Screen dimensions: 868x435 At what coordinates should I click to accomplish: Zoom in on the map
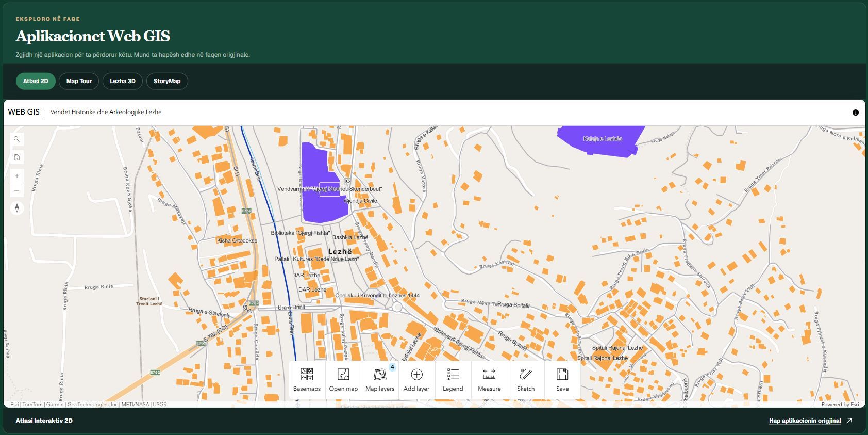point(17,176)
